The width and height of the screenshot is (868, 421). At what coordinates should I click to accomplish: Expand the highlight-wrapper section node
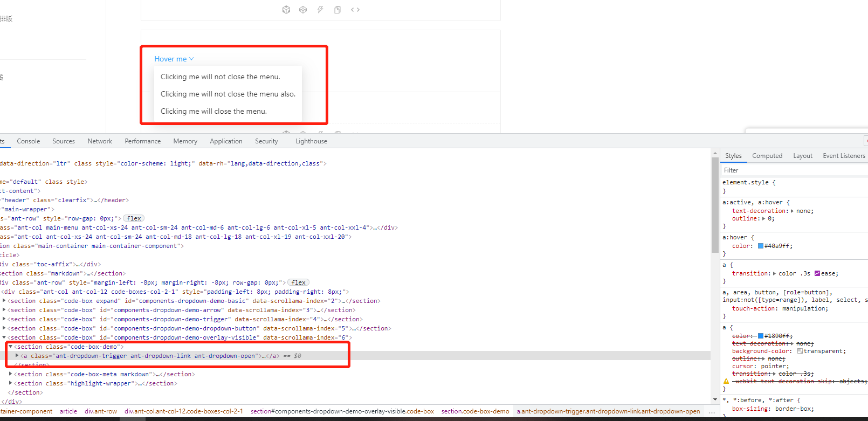pyautogui.click(x=11, y=383)
